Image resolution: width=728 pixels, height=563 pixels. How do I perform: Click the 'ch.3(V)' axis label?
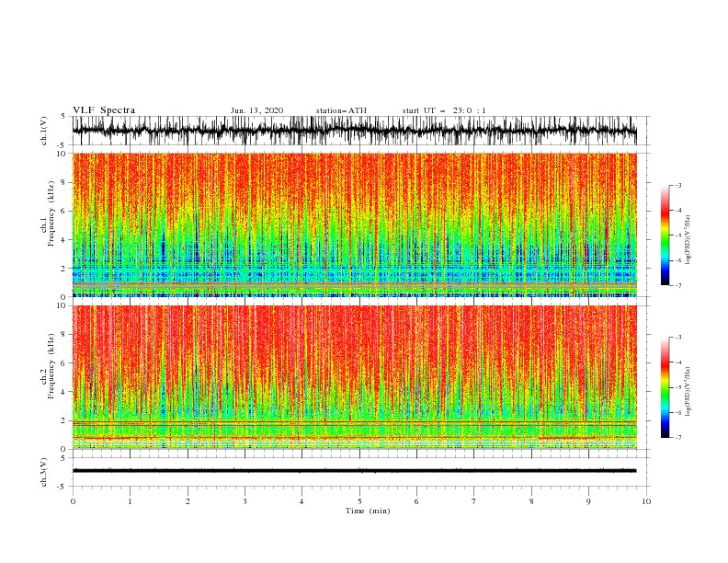point(44,472)
